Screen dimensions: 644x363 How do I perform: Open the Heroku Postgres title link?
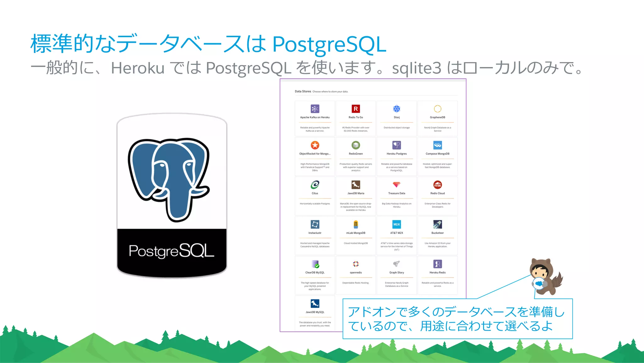click(x=397, y=154)
